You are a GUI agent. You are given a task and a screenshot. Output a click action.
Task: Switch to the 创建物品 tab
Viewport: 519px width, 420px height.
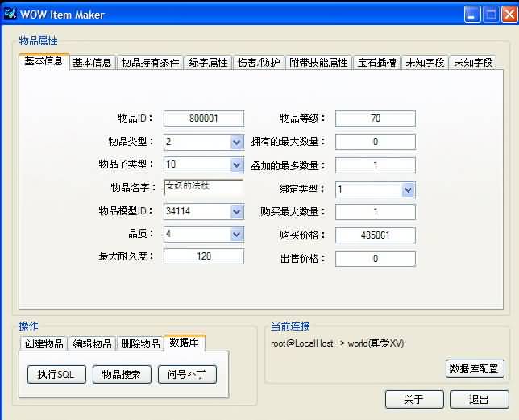[x=44, y=343]
